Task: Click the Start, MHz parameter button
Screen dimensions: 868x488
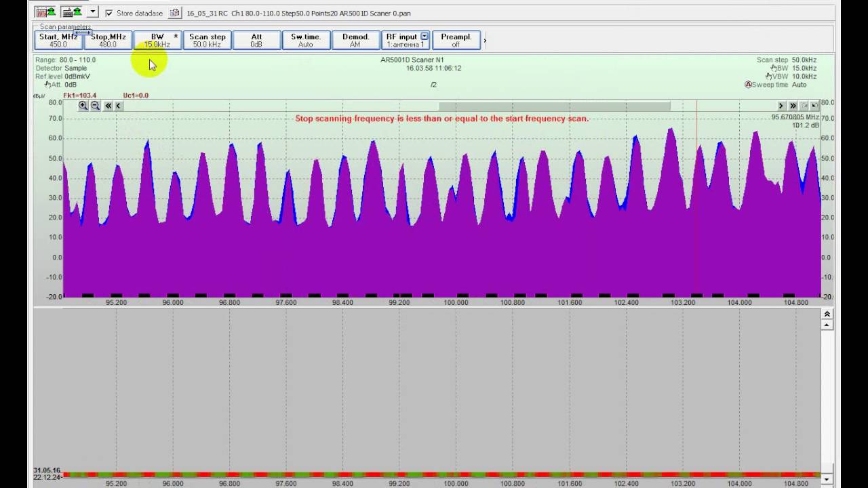Action: 58,40
